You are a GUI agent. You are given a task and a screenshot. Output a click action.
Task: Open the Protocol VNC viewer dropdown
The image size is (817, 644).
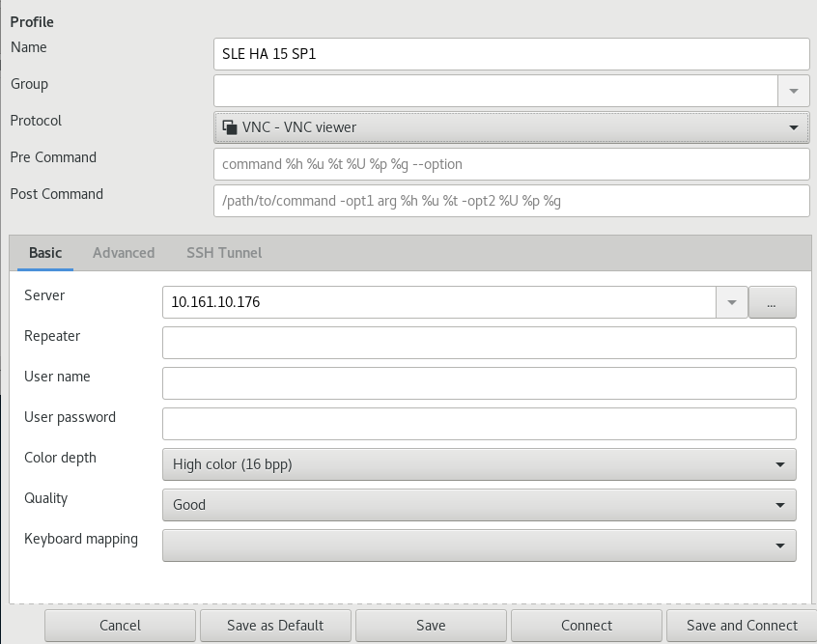[510, 126]
